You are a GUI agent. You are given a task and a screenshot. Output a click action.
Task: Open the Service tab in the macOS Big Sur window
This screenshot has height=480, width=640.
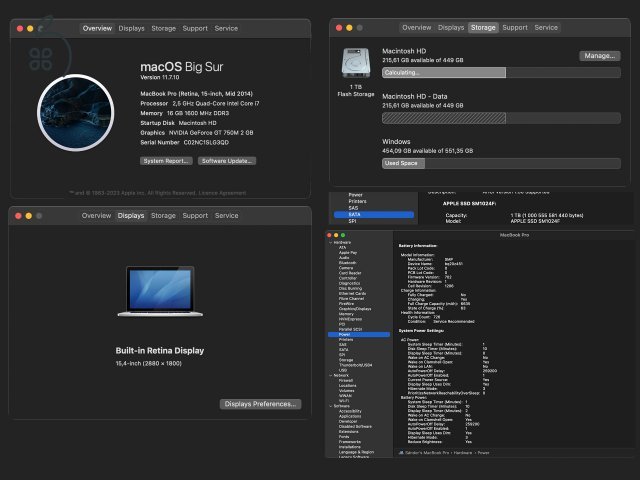pos(226,28)
